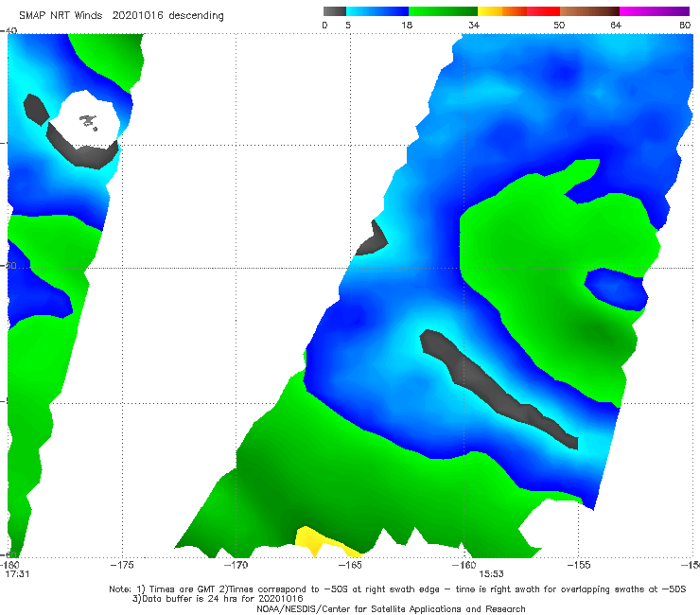Click the magenta-purple segment of the color bar
Screen dimensions: 700x615
pyautogui.click(x=655, y=11)
